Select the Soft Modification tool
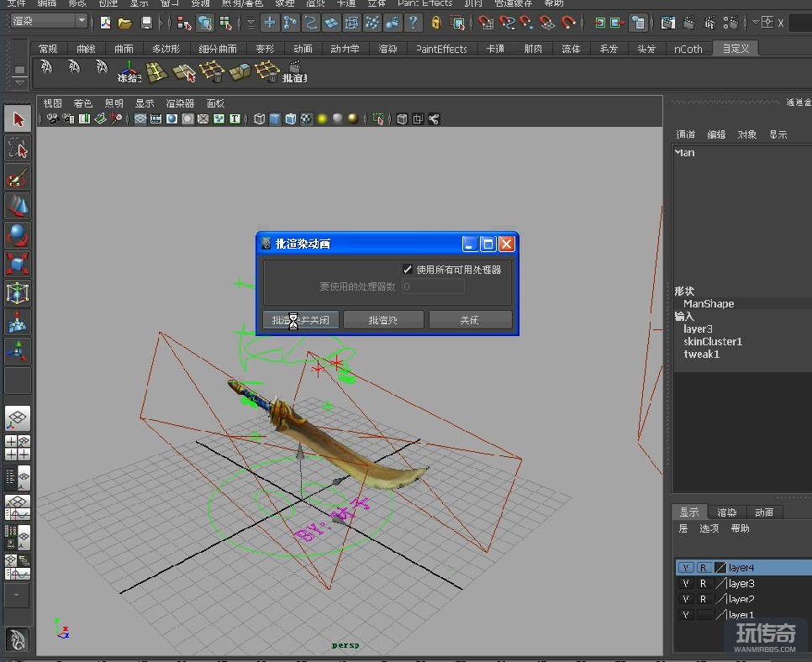This screenshot has width=812, height=662. (18, 322)
